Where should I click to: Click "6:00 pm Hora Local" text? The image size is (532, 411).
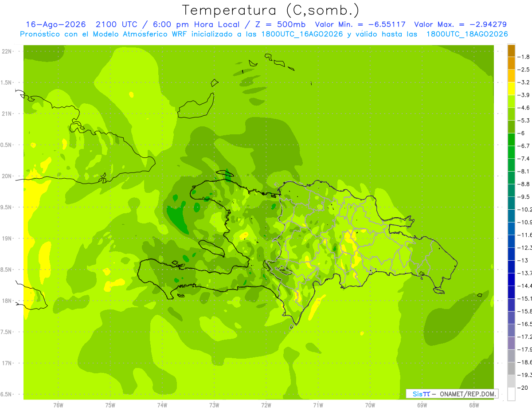(x=196, y=24)
